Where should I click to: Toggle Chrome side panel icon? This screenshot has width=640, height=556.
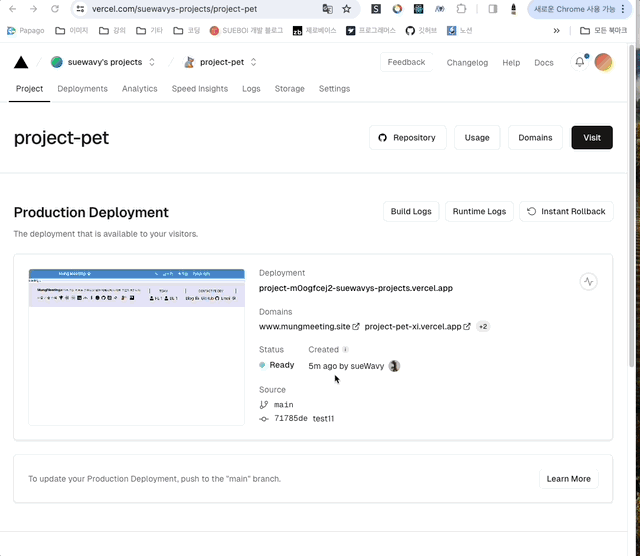click(x=493, y=9)
